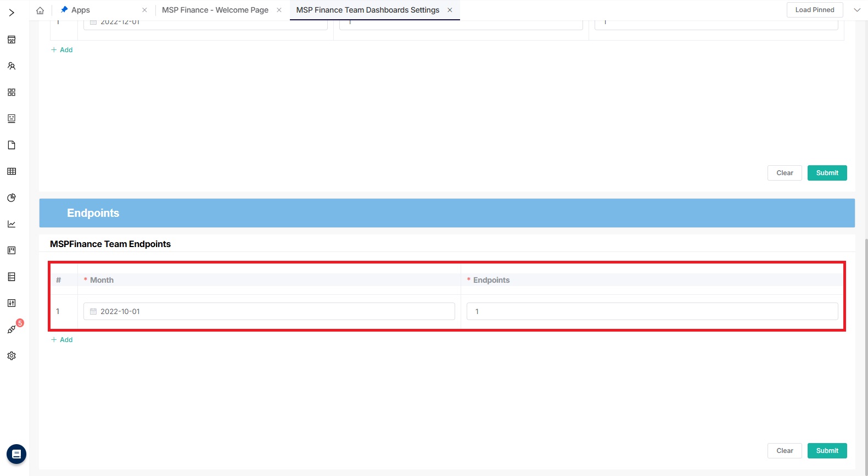Expand the left sidebar navigation
Viewport: 868px width, 476px height.
(x=12, y=12)
